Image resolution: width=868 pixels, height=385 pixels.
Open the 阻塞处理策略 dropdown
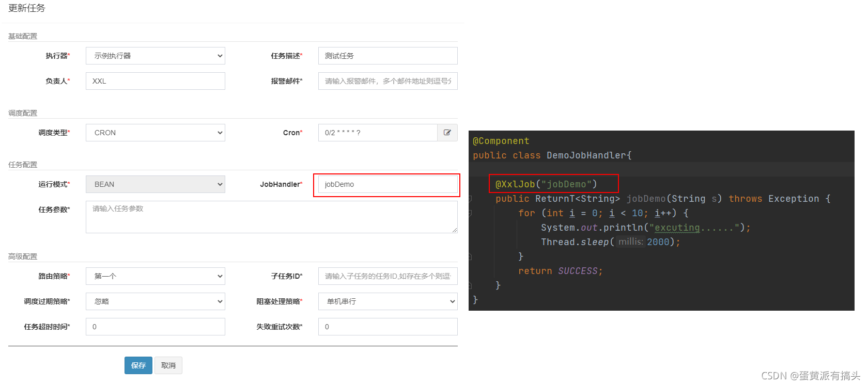(x=388, y=301)
